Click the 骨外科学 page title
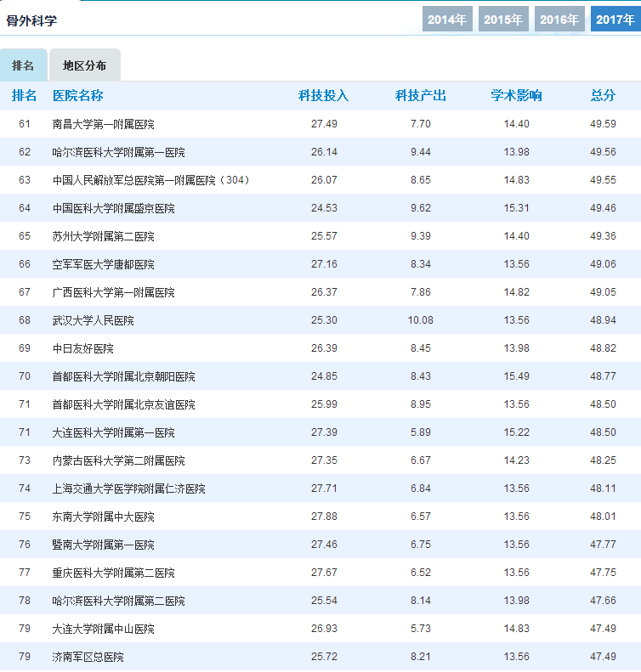641x672 pixels. (x=31, y=20)
